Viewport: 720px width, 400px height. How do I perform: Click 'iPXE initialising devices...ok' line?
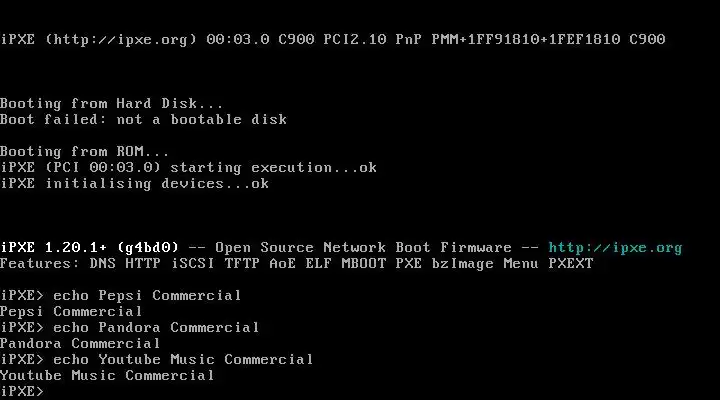[134, 184]
